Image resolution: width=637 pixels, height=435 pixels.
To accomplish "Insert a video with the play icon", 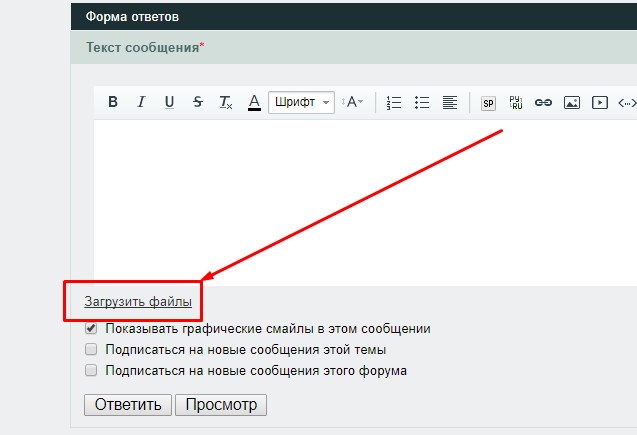I will point(600,102).
